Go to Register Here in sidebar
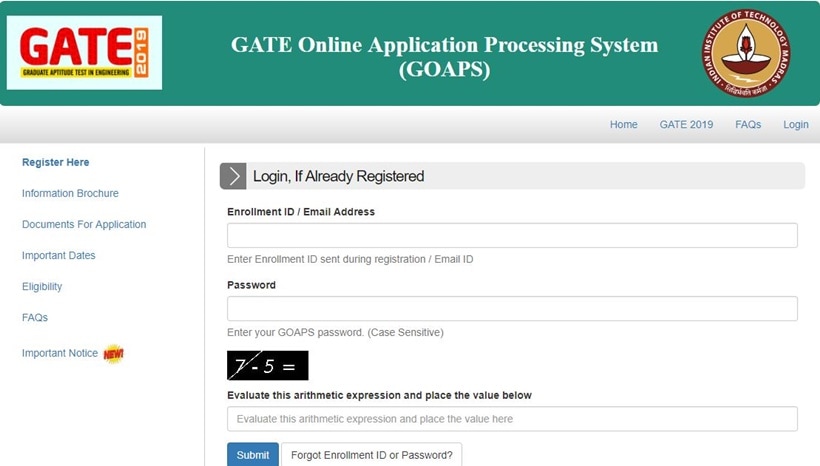Viewport: 820px width, 466px height. coord(55,162)
